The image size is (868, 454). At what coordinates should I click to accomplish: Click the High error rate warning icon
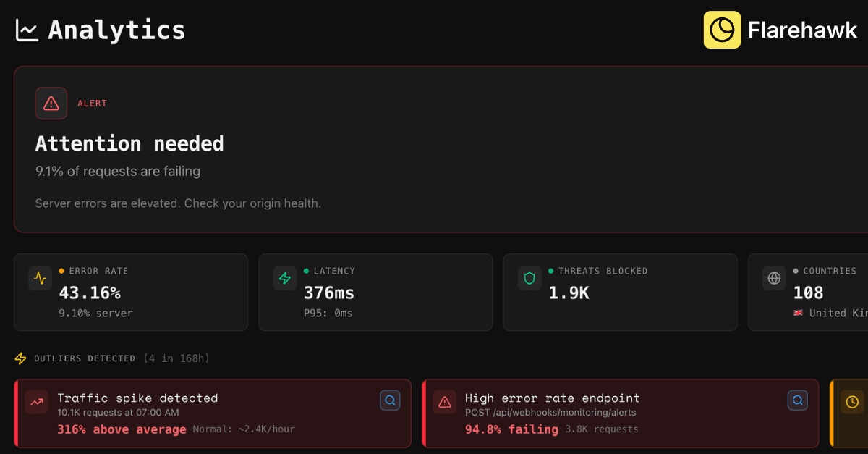(444, 402)
